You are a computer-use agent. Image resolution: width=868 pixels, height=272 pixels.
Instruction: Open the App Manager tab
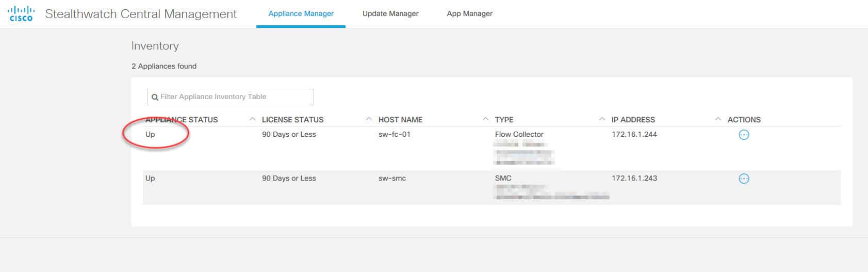tap(470, 13)
